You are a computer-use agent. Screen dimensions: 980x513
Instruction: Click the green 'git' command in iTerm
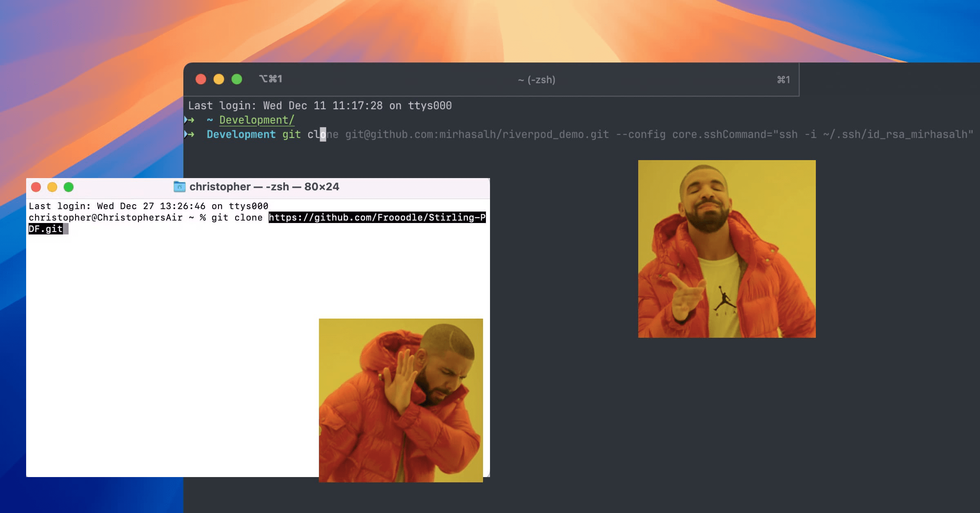(x=292, y=134)
